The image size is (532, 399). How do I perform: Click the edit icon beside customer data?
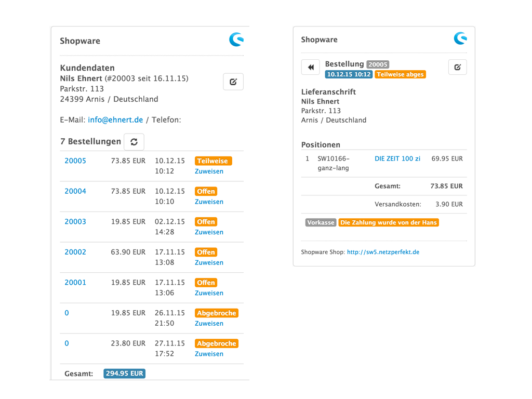coord(233,82)
